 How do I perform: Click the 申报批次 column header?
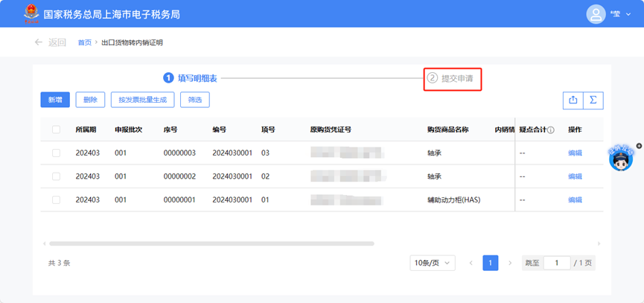pos(128,130)
